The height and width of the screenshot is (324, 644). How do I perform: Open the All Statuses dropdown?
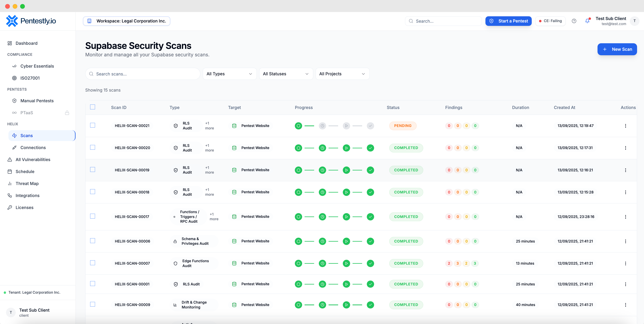click(x=286, y=74)
